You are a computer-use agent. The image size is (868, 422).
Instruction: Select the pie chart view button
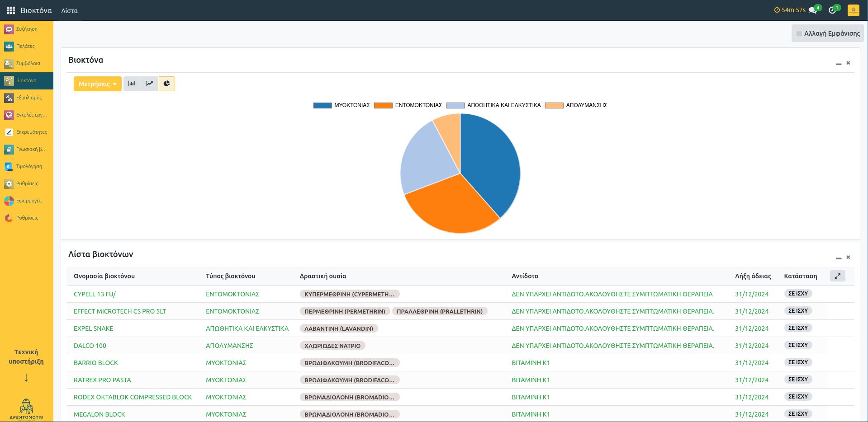167,84
